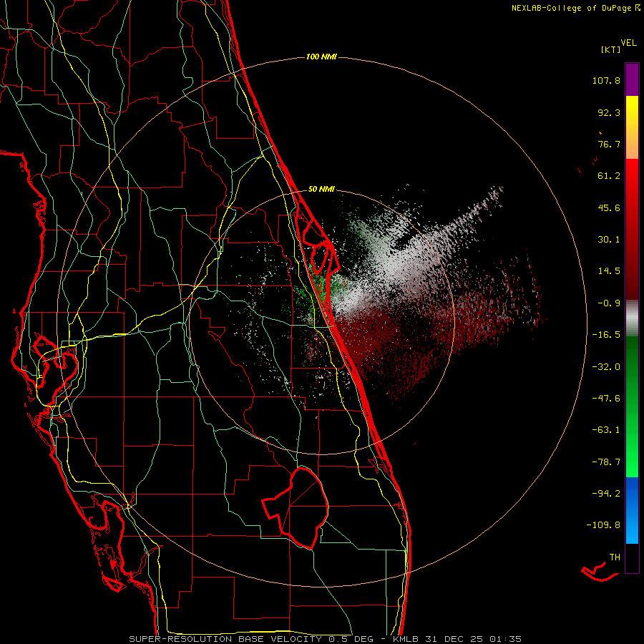
Task: Select the 61.2 velocity scale value
Action: point(609,176)
